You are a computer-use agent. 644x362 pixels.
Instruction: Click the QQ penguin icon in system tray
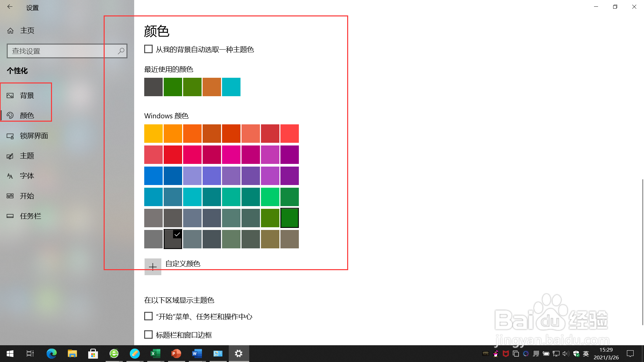[x=495, y=354]
